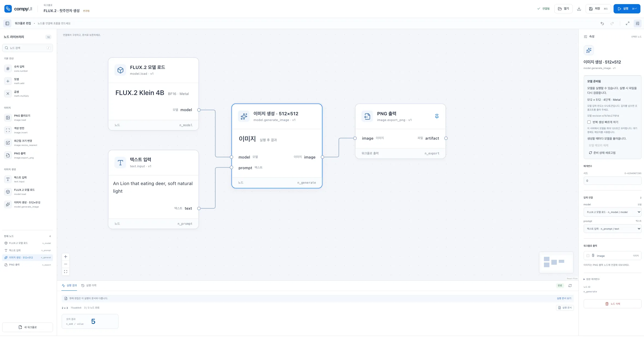
Task: Click the fullscreen expand icon in the toolbar
Action: point(627,24)
